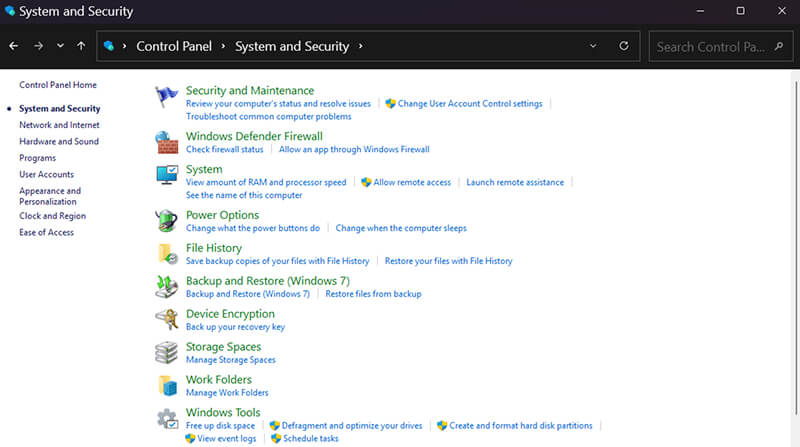Click the title bar System and Security icon
This screenshot has height=447, width=800.
[x=9, y=11]
